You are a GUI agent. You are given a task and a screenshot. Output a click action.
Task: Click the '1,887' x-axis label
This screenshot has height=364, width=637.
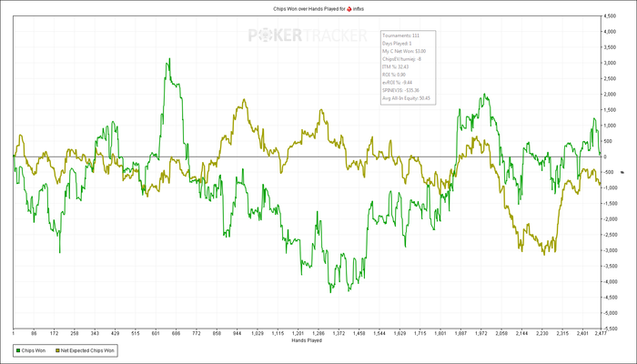[x=460, y=334]
